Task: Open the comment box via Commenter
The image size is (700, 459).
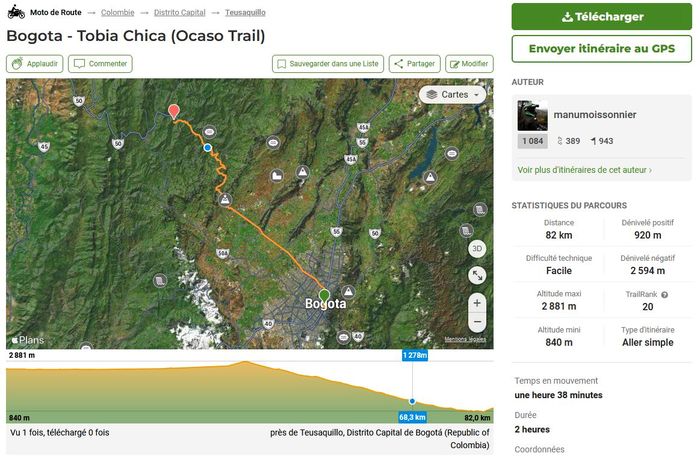Action: [100, 64]
